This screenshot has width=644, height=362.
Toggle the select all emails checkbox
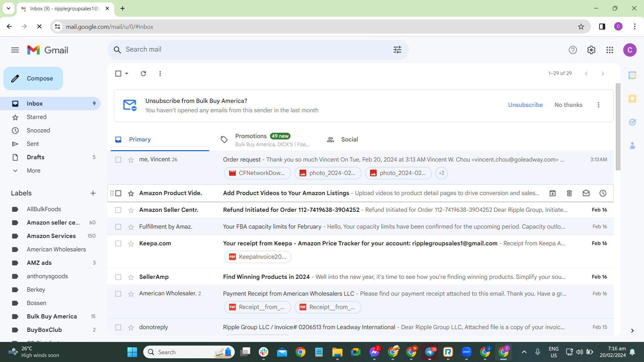pyautogui.click(x=118, y=73)
